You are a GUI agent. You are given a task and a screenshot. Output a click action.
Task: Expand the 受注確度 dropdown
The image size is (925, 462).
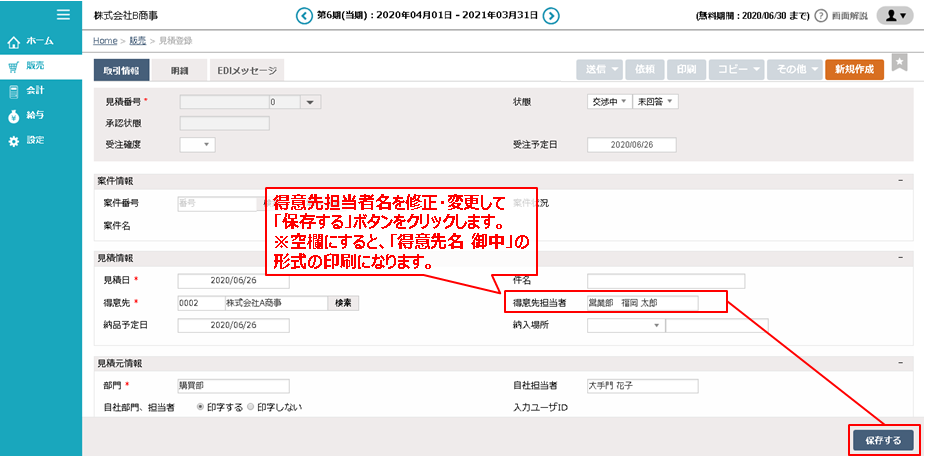[197, 145]
